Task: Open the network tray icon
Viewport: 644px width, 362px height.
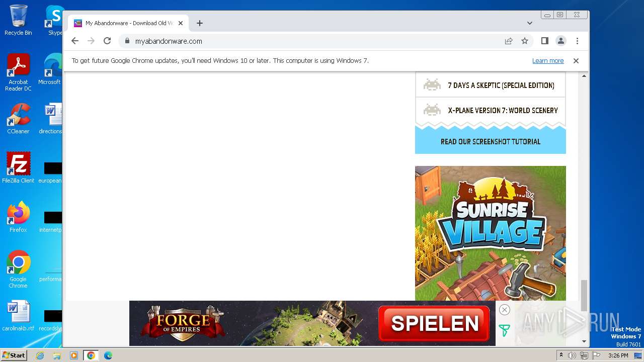Action: [584, 355]
